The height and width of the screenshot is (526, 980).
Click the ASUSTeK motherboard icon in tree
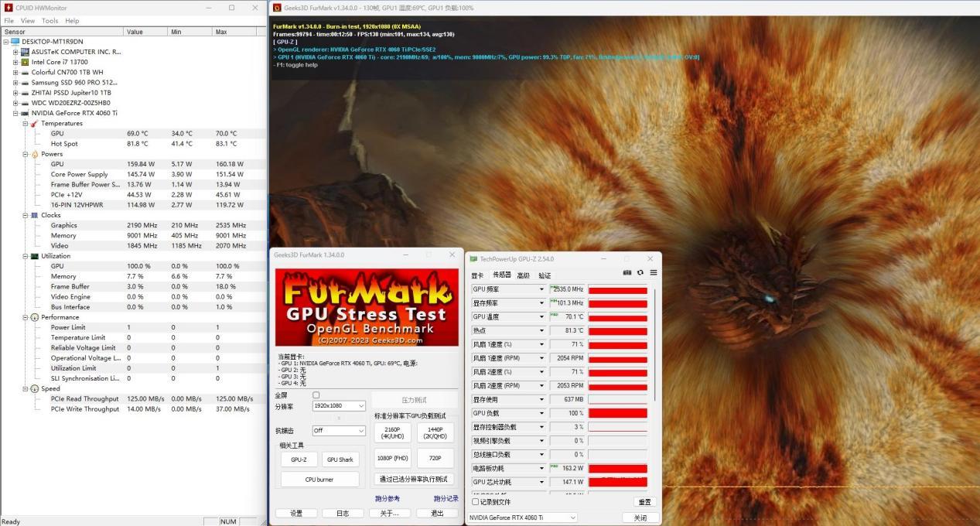[x=25, y=52]
